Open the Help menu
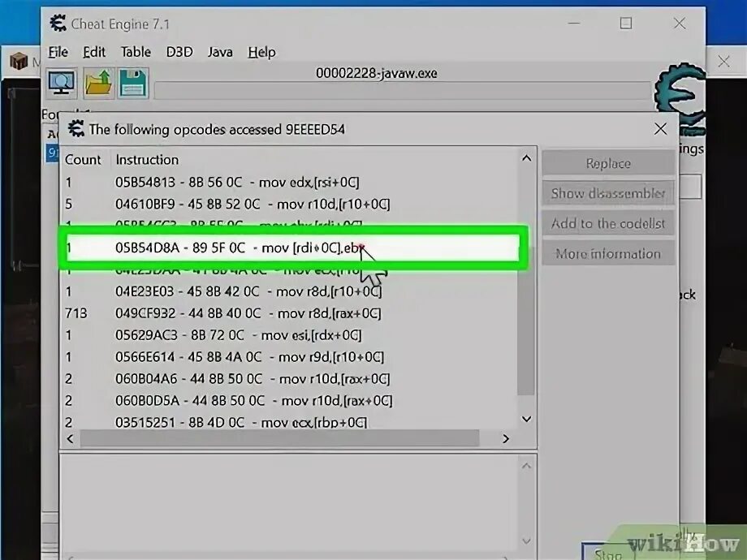The image size is (747, 560). 261,52
